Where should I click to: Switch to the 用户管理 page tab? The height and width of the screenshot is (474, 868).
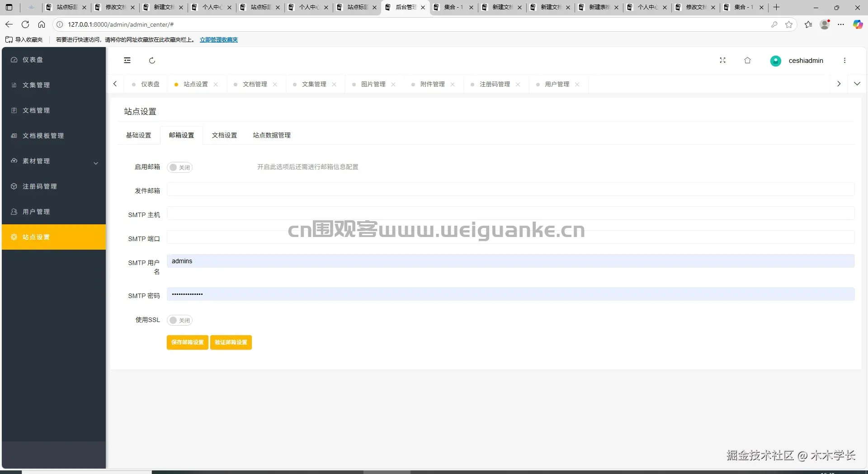point(557,84)
